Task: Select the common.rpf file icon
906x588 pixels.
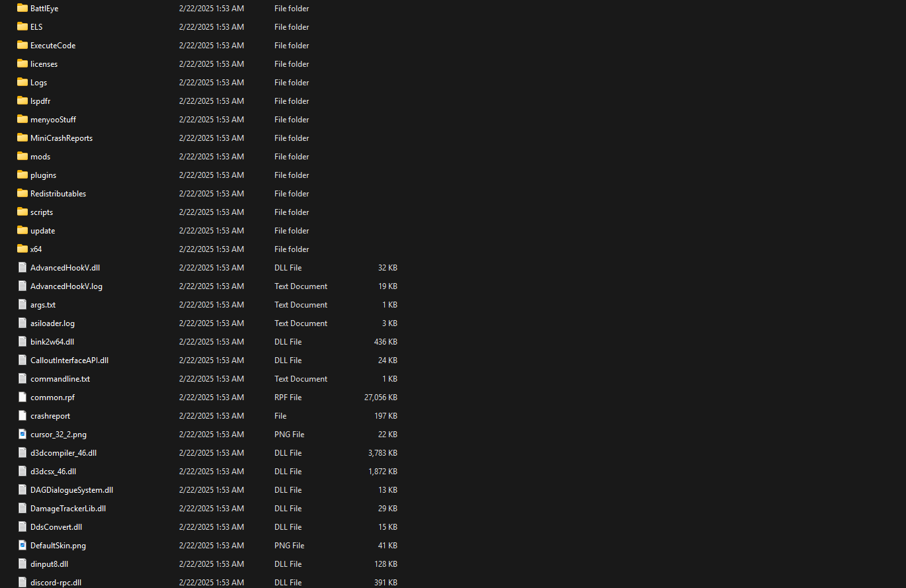Action: [22, 398]
